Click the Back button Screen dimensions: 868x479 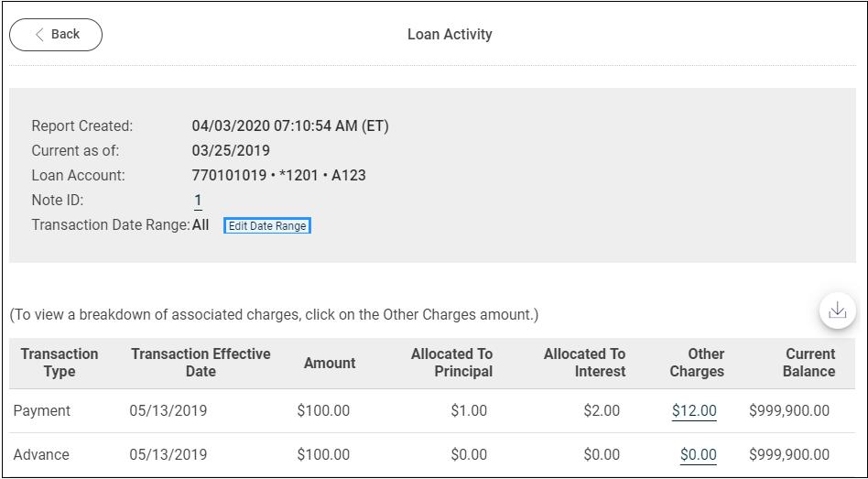coord(56,35)
